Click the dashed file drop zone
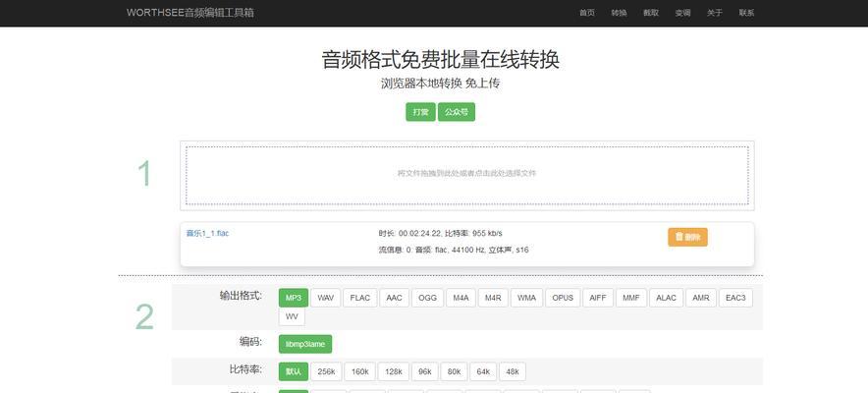The height and width of the screenshot is (393, 868). click(467, 176)
